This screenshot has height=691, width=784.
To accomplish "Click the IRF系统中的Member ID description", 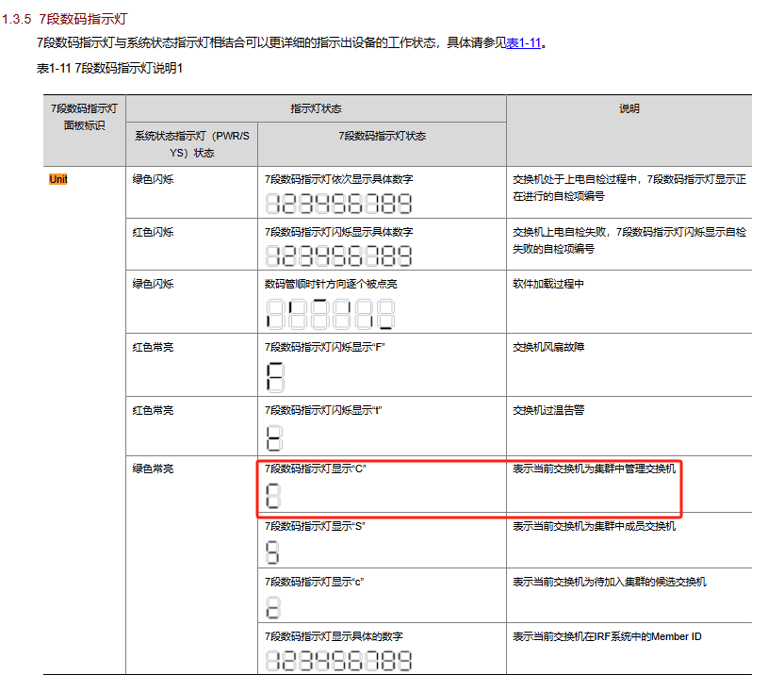I will click(x=607, y=636).
